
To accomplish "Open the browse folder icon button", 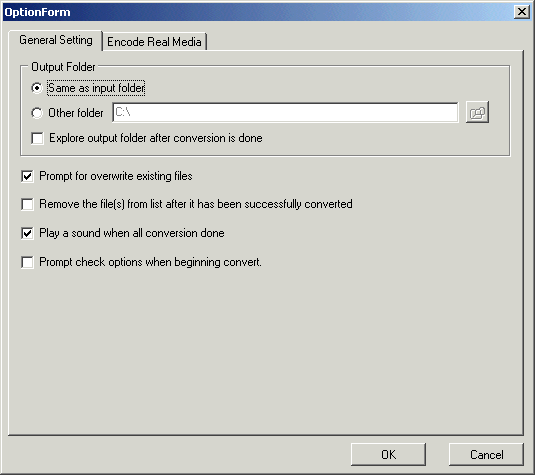I will click(477, 112).
